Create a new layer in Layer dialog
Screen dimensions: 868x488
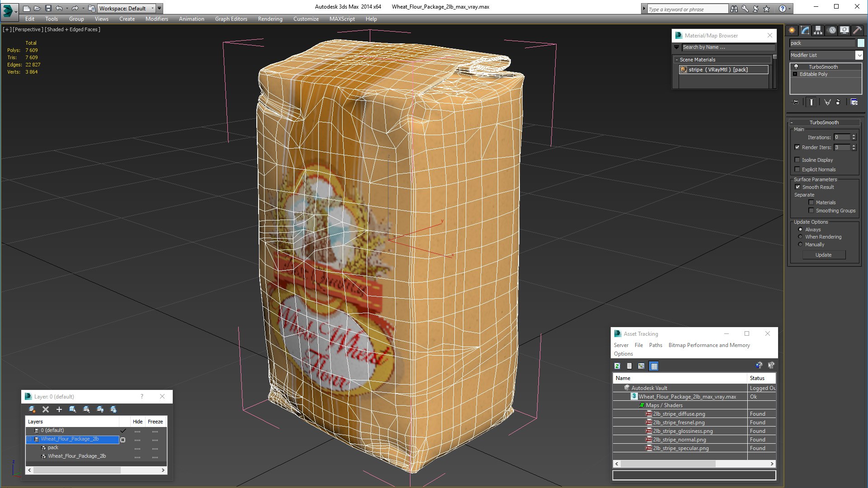[x=32, y=409]
